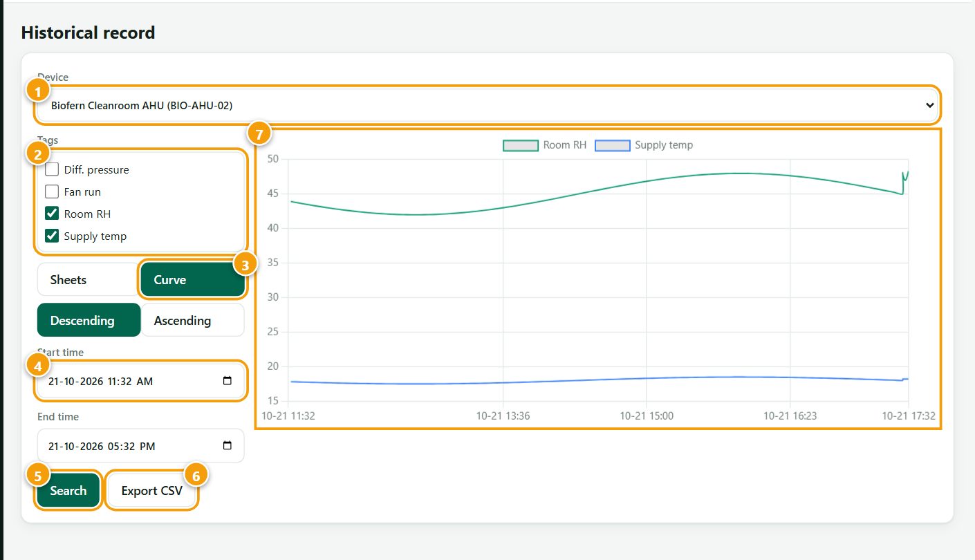Untick the Supply temp checkbox
This screenshot has height=560, width=975.
[x=52, y=236]
